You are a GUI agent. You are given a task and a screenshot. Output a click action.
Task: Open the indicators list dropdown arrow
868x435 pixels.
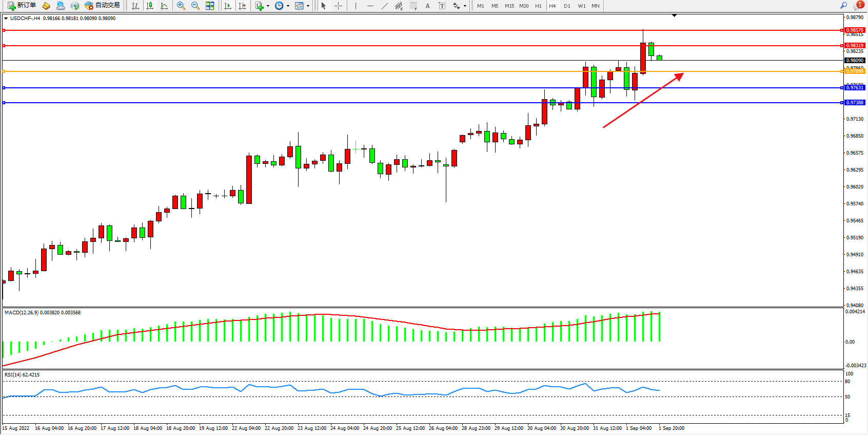268,6
